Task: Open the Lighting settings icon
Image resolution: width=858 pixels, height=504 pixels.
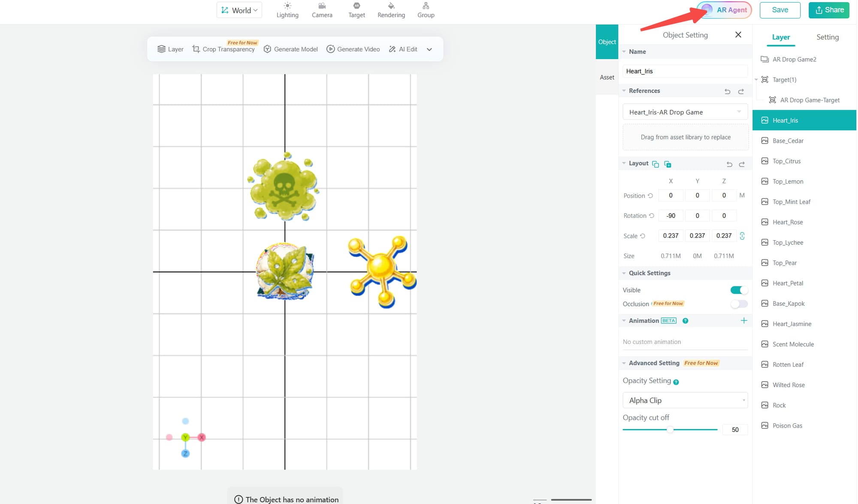Action: click(287, 10)
